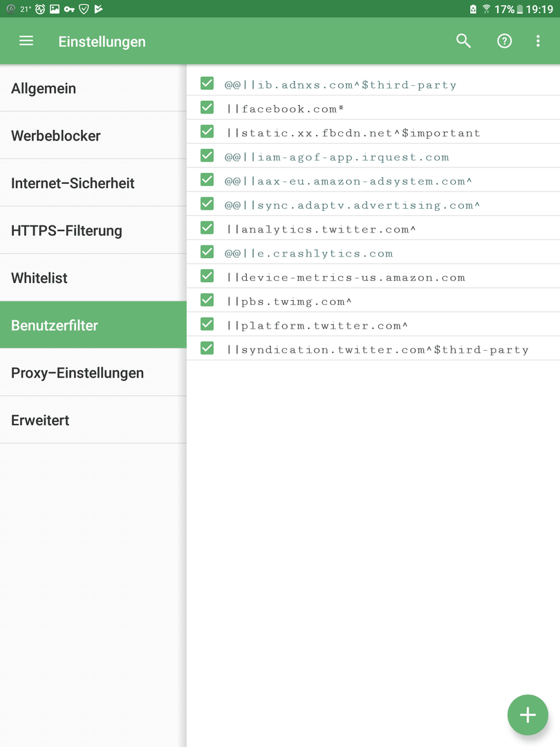
Task: Open Proxy-Einstellungen in the sidebar
Action: pos(93,373)
